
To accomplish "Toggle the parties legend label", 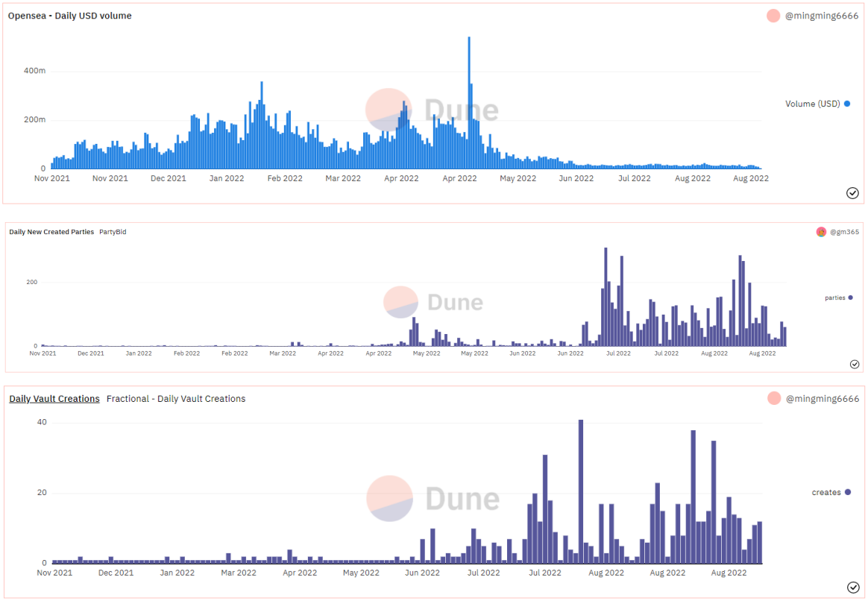I will point(834,298).
